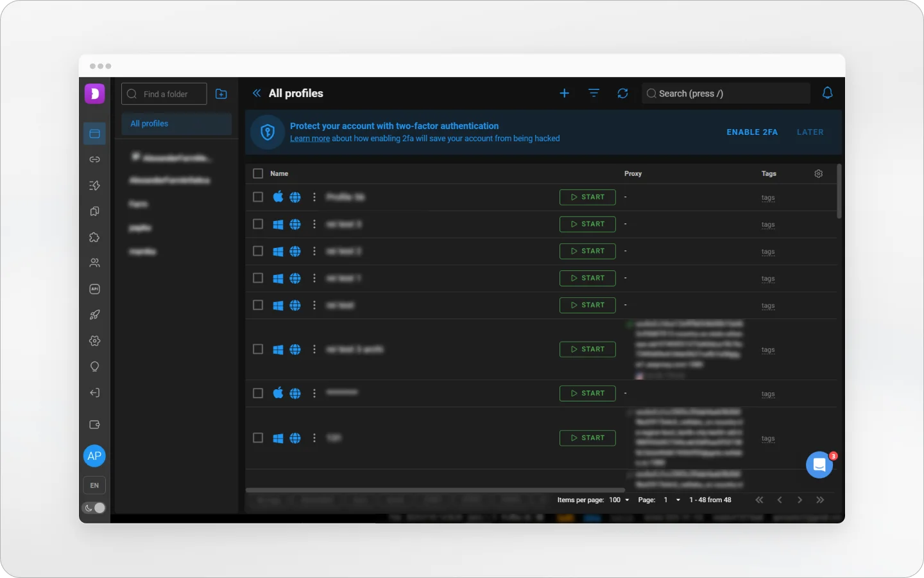Image resolution: width=924 pixels, height=578 pixels.
Task: Select the All profiles folder
Action: pyautogui.click(x=176, y=124)
